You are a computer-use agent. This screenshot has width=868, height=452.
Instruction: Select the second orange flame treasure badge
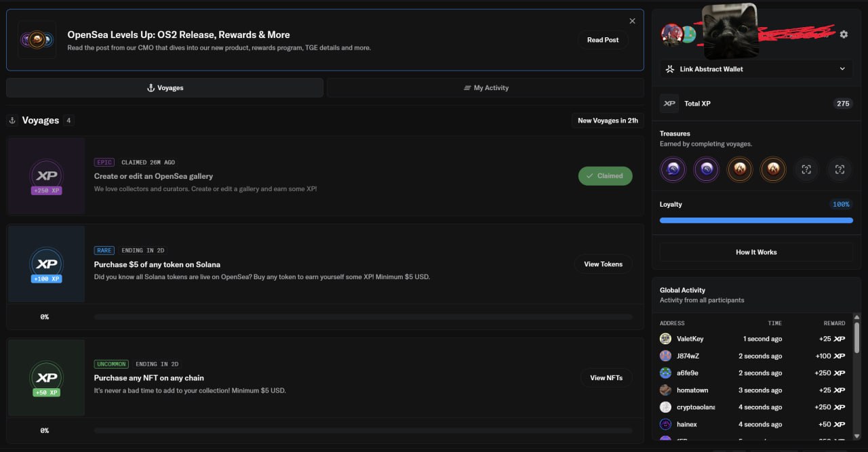[773, 169]
